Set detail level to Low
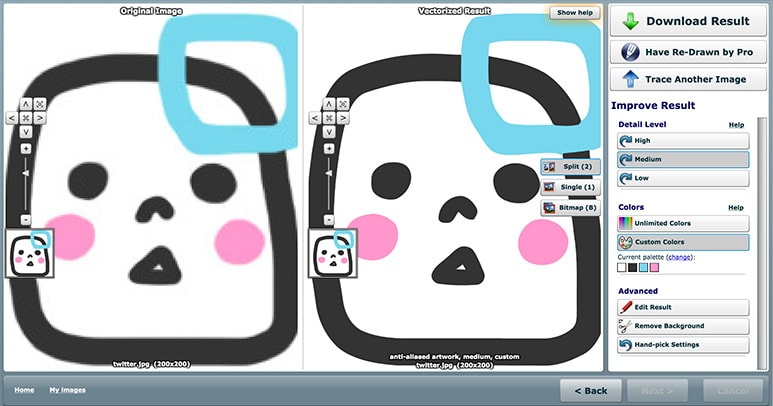773x406 pixels. [x=683, y=178]
